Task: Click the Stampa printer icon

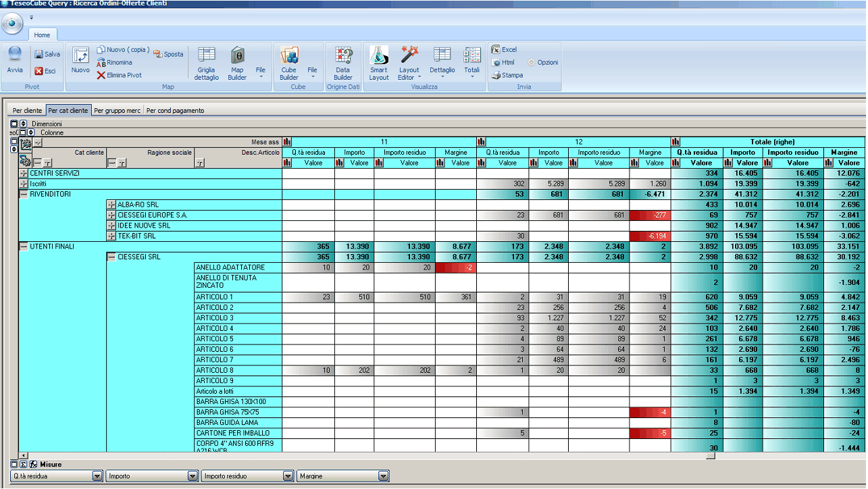Action: [x=496, y=75]
